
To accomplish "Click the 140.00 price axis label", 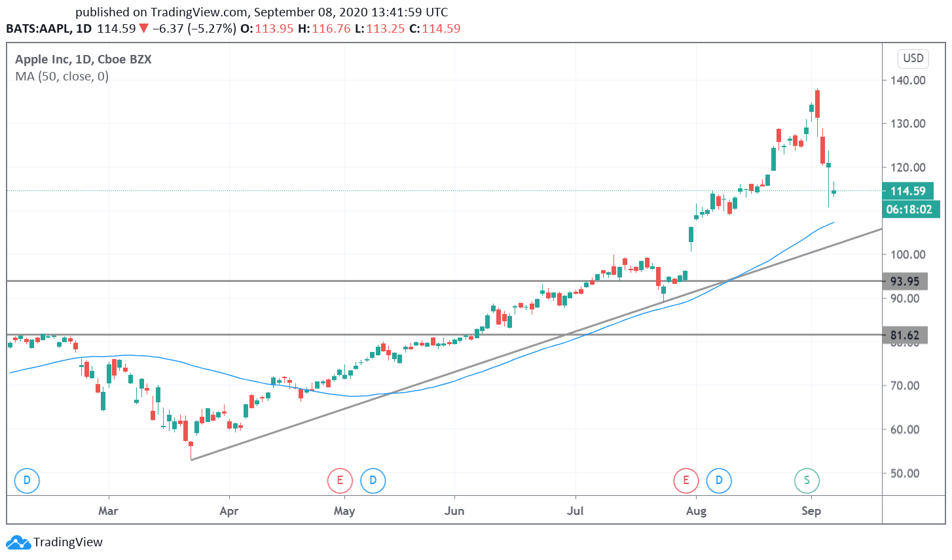I will [908, 80].
